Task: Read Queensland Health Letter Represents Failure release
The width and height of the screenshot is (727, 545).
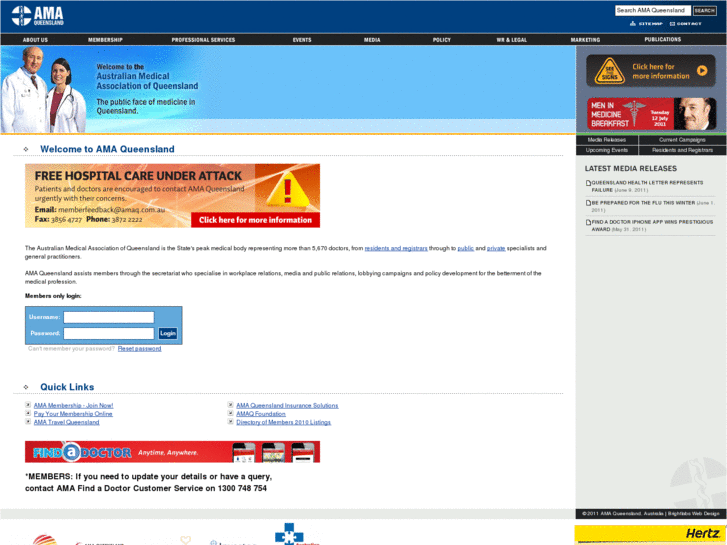Action: [647, 186]
